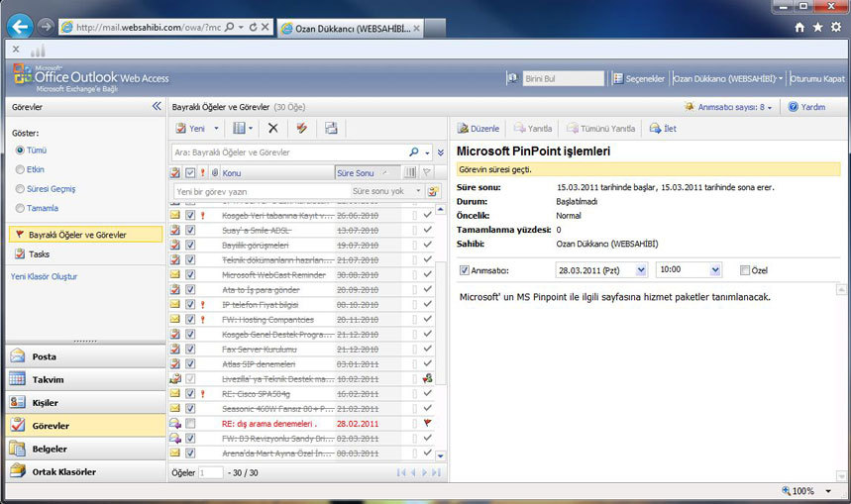Open the view layout dropdown in toolbar
851x504 pixels.
coord(243,128)
